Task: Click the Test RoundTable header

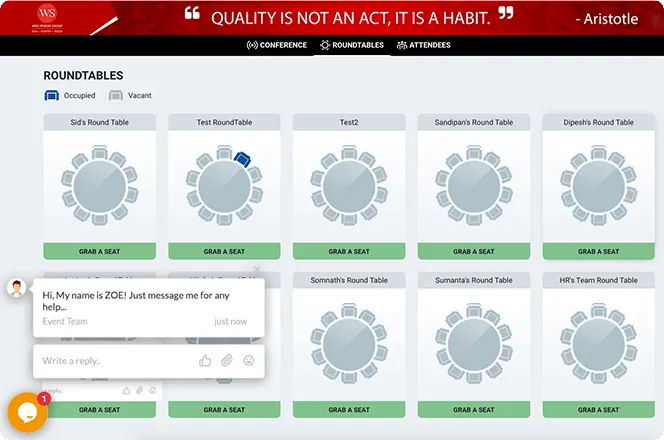Action: (x=224, y=122)
